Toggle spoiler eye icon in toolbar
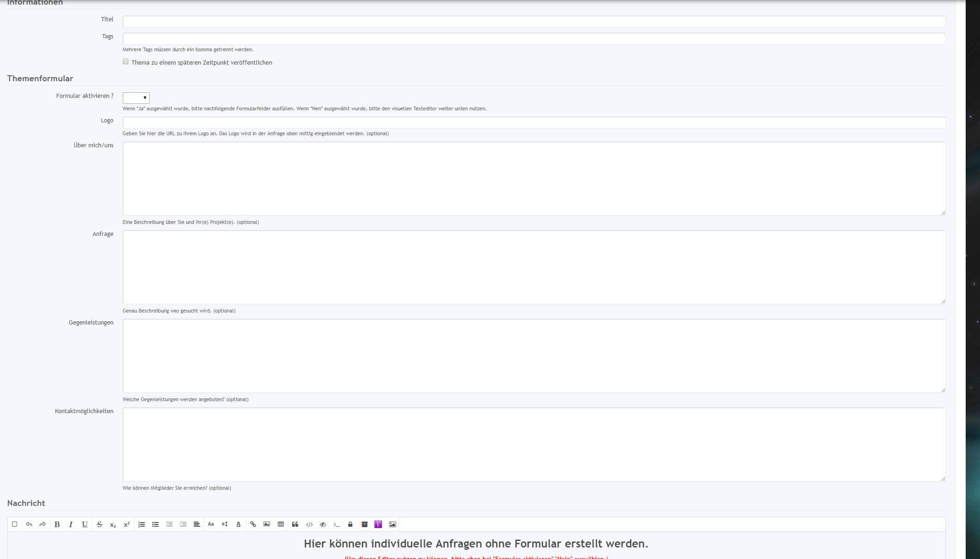 pyautogui.click(x=323, y=524)
